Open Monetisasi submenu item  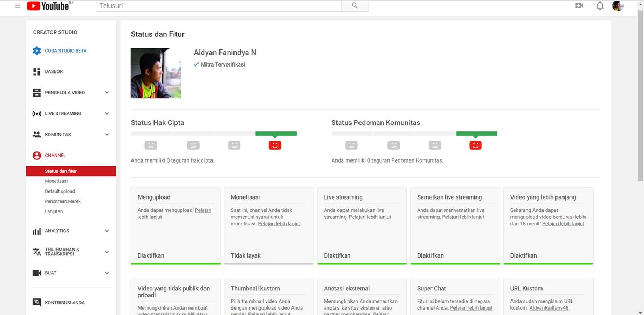(x=56, y=181)
